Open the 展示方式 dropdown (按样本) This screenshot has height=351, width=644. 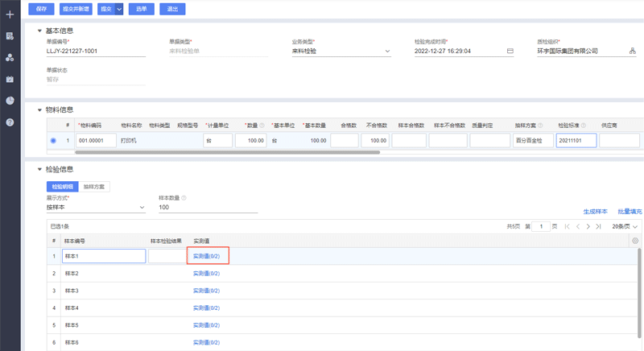142,207
